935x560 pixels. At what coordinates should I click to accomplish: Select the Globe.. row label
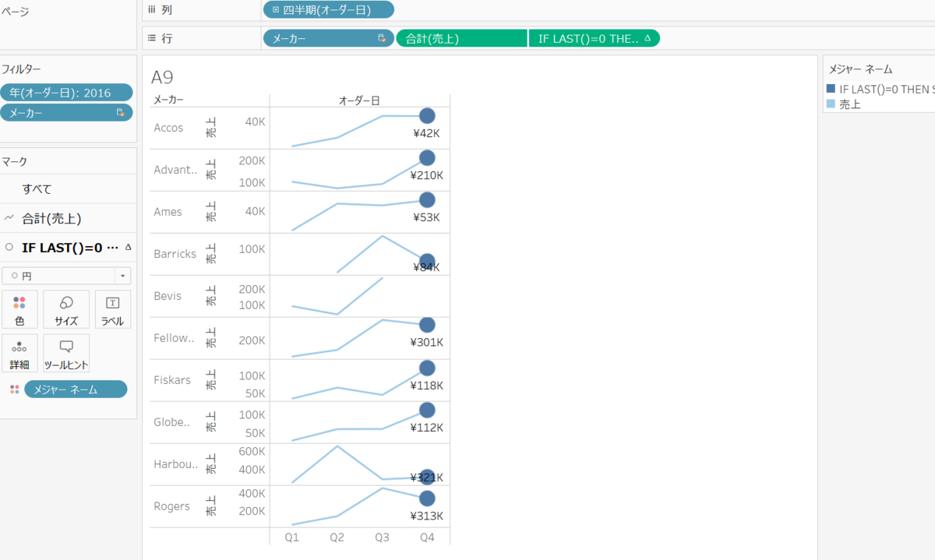click(172, 422)
